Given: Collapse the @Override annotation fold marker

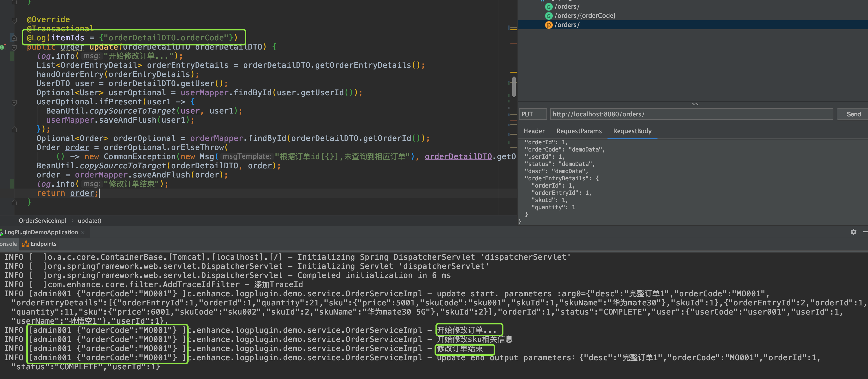Looking at the screenshot, I should (14, 20).
